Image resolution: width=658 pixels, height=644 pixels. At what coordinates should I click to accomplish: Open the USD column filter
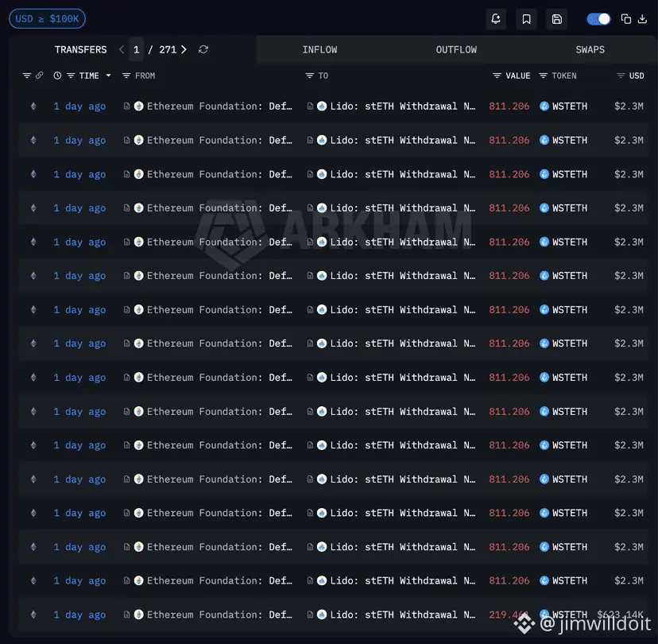tap(621, 76)
